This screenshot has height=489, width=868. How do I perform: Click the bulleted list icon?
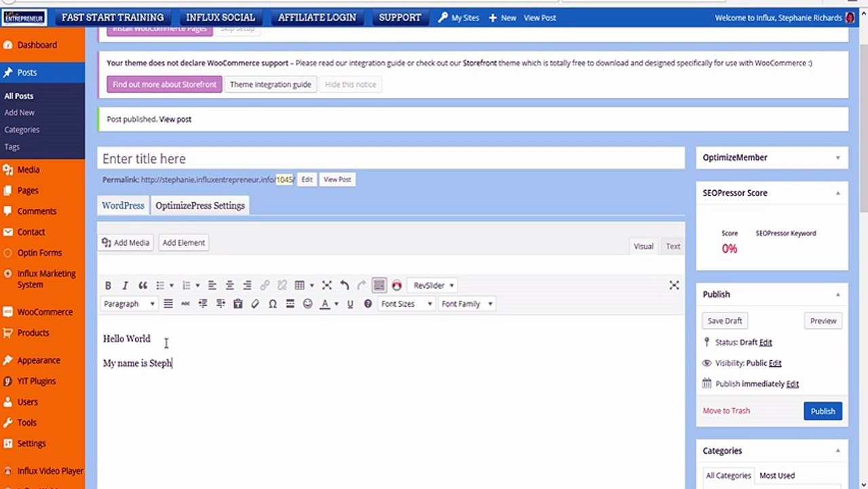(x=160, y=285)
